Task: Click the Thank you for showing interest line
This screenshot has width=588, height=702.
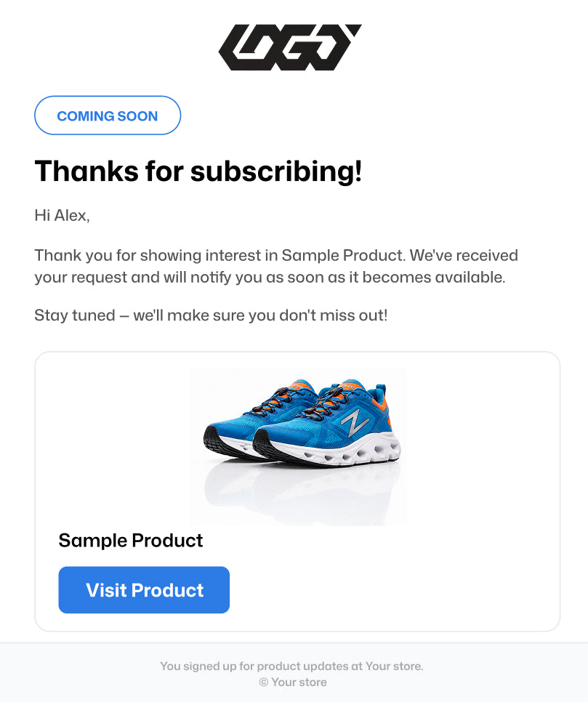Action: [x=276, y=255]
